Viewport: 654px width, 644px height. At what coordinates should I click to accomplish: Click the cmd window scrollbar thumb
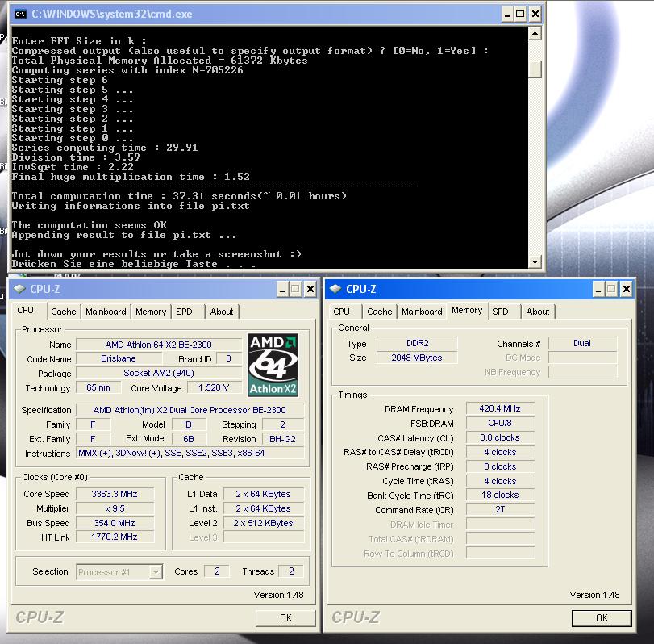tap(535, 69)
